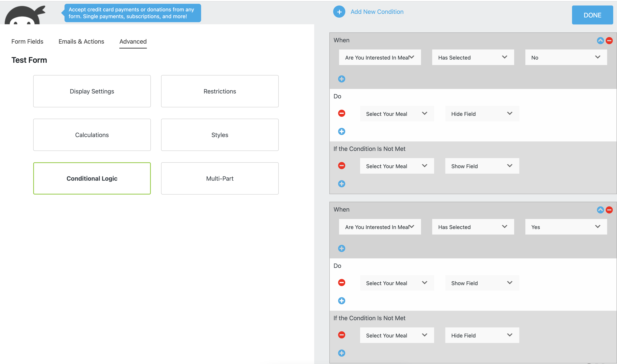Switch to the Emails & Actions tab
This screenshot has width=617, height=364.
[81, 42]
